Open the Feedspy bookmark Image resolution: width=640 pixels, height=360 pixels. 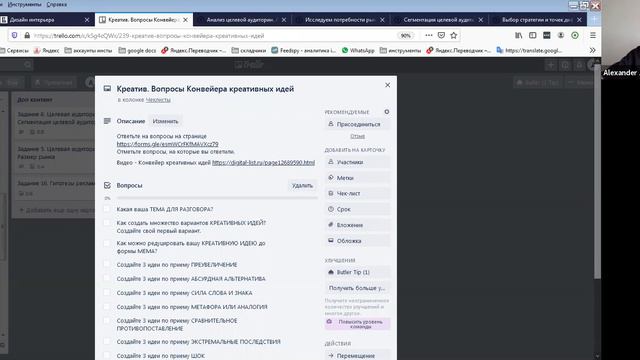pyautogui.click(x=304, y=51)
